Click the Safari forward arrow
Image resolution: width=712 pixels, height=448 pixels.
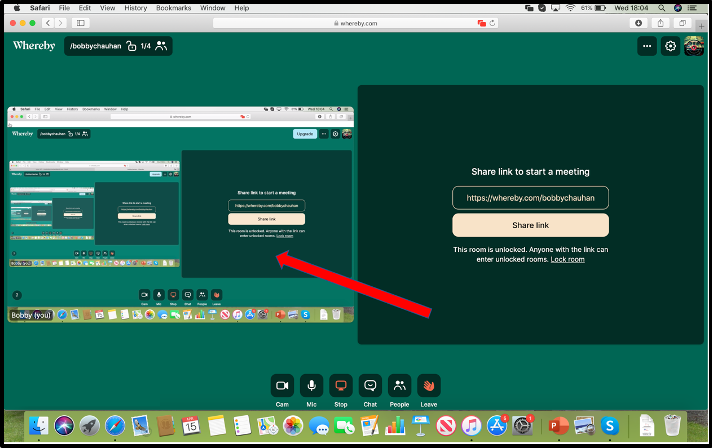coord(60,23)
